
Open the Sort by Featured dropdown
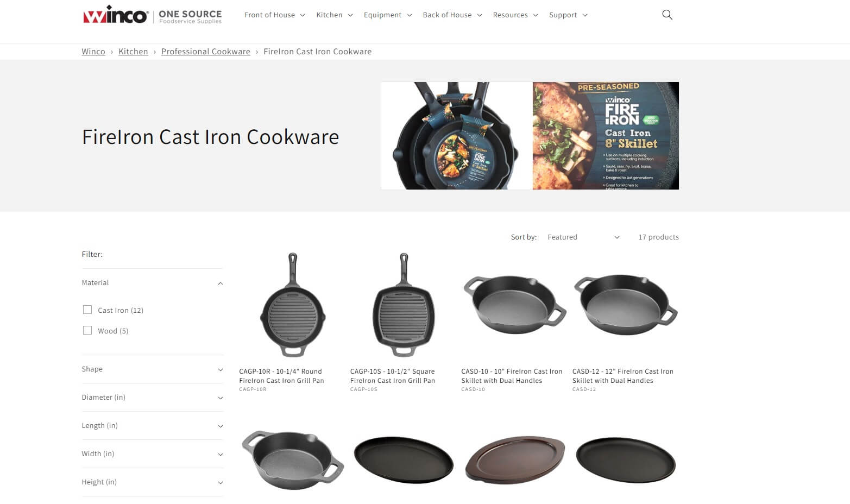[x=584, y=237]
